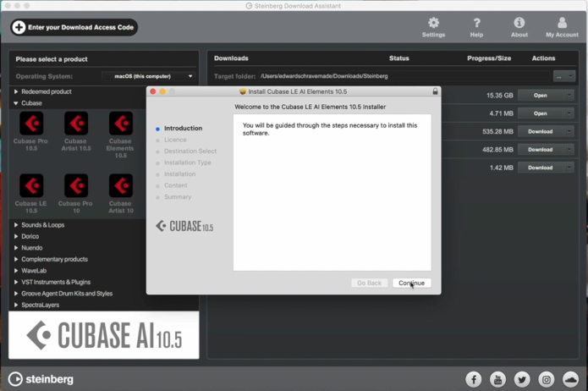Open dropdown arrow beside 1.42 MB Download button

coord(569,168)
